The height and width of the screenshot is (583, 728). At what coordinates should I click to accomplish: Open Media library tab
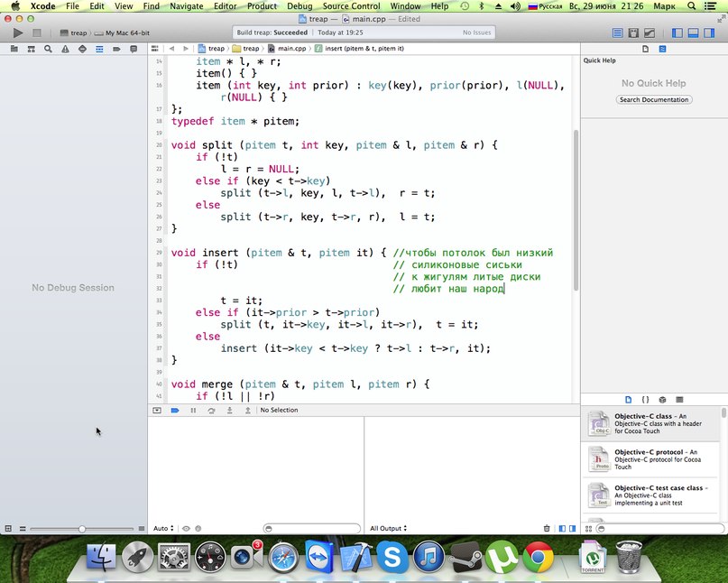(x=679, y=400)
